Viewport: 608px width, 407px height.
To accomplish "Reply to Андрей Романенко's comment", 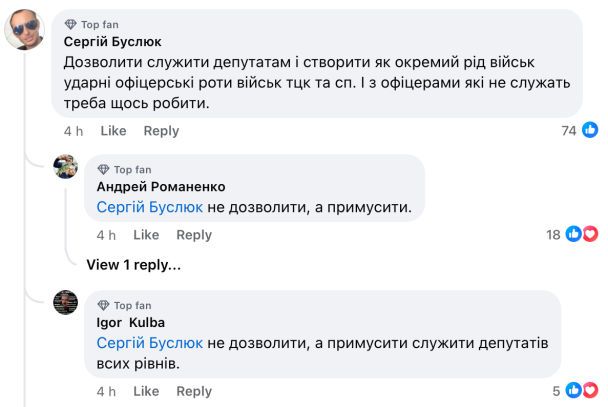I will pyautogui.click(x=194, y=235).
